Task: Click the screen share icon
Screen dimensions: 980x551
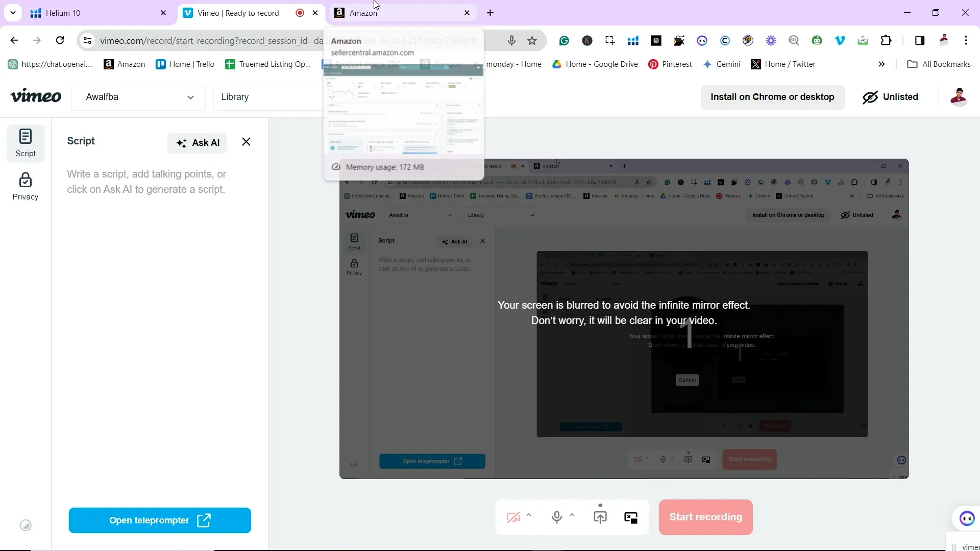Action: [600, 517]
